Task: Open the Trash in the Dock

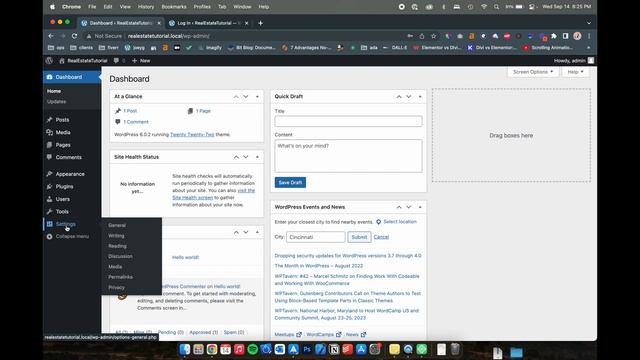Action: (x=455, y=349)
